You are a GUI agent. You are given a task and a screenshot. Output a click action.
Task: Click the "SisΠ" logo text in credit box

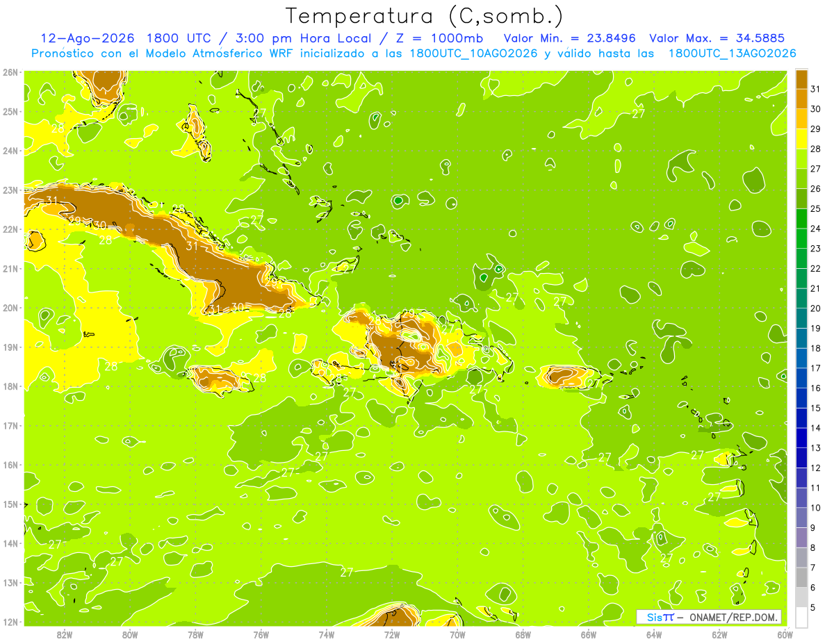coord(660,618)
